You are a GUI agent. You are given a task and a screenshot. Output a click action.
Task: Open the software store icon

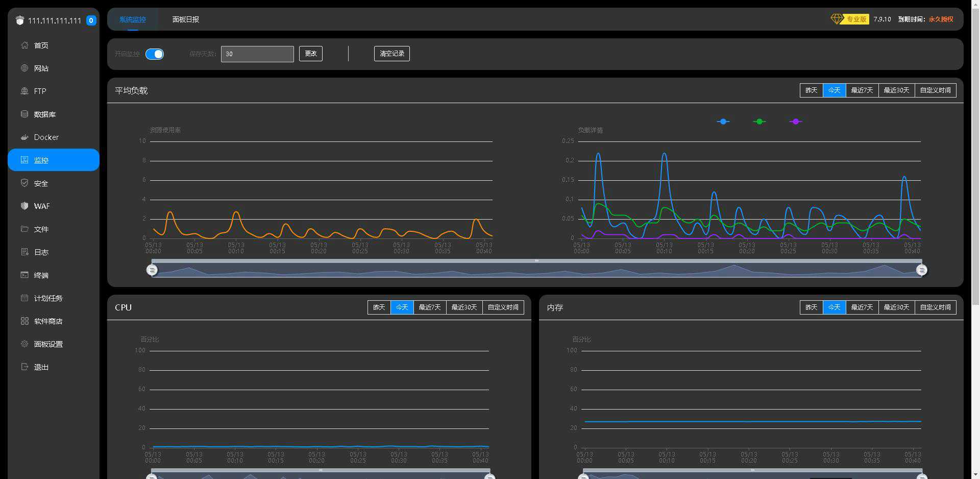click(x=24, y=321)
